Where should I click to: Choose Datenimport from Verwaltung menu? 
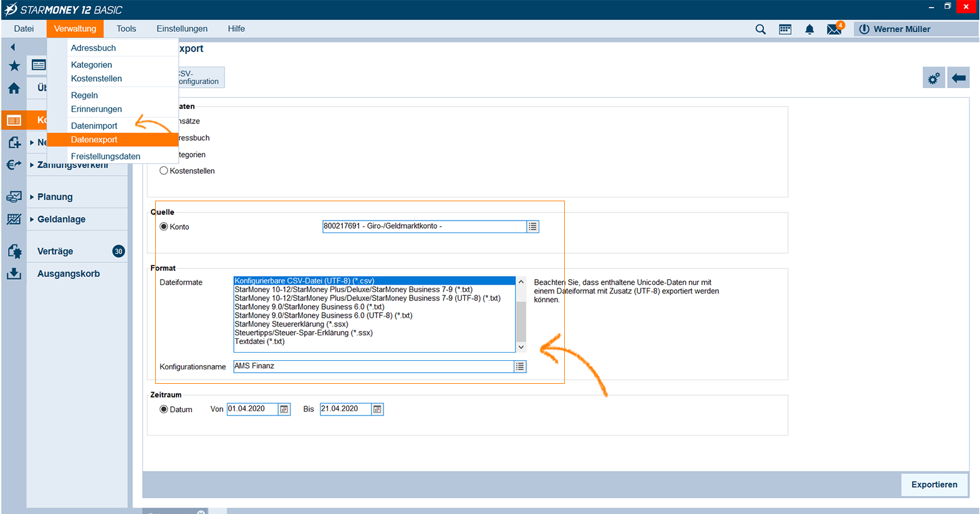click(x=94, y=126)
